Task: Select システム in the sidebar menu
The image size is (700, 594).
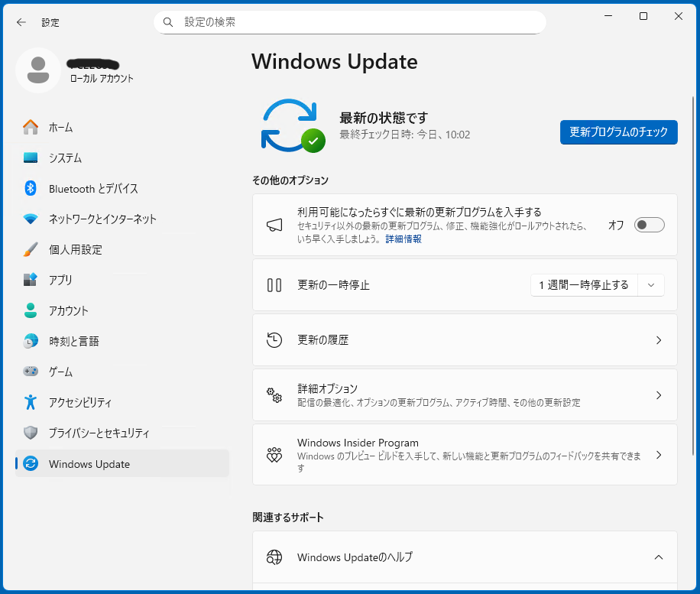Action: tap(65, 157)
